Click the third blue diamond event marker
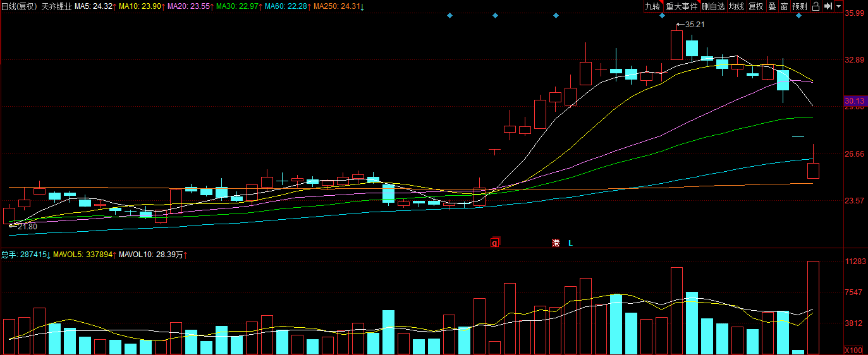The height and width of the screenshot is (355, 868). 556,15
